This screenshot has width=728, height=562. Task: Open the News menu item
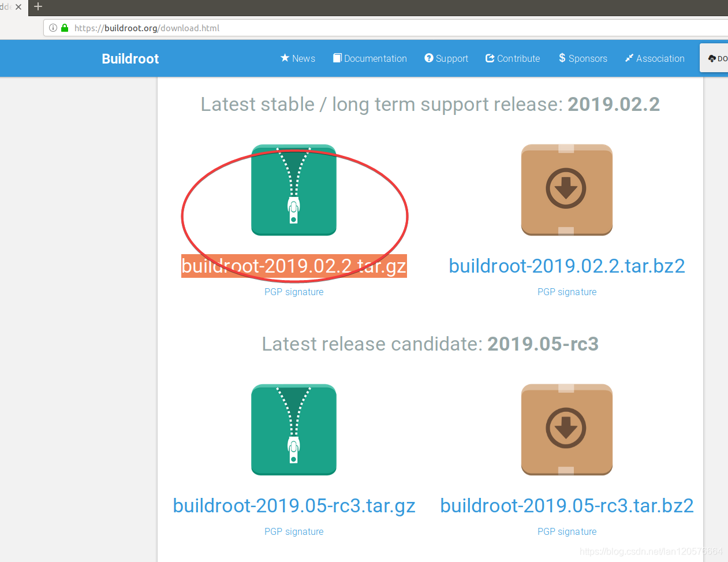tap(298, 58)
